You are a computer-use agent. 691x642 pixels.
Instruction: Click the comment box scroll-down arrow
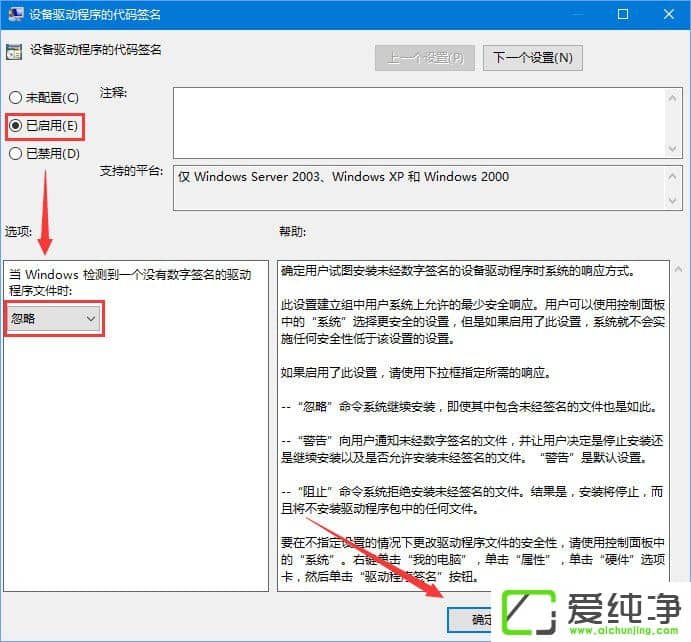point(672,149)
